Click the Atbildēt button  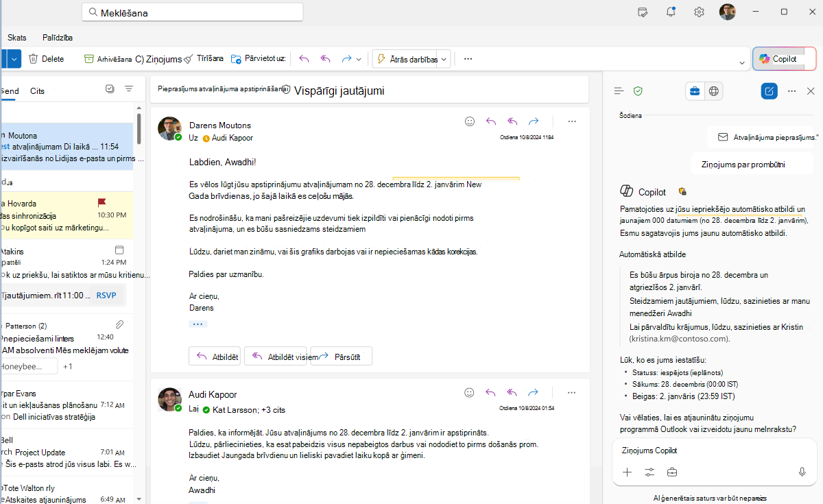tap(216, 356)
